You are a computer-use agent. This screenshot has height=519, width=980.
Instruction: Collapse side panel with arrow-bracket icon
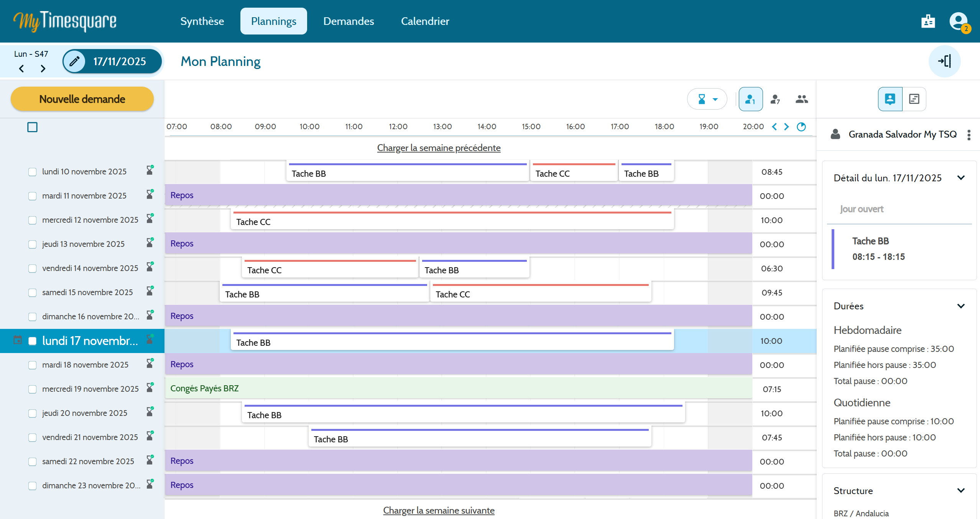coord(944,61)
